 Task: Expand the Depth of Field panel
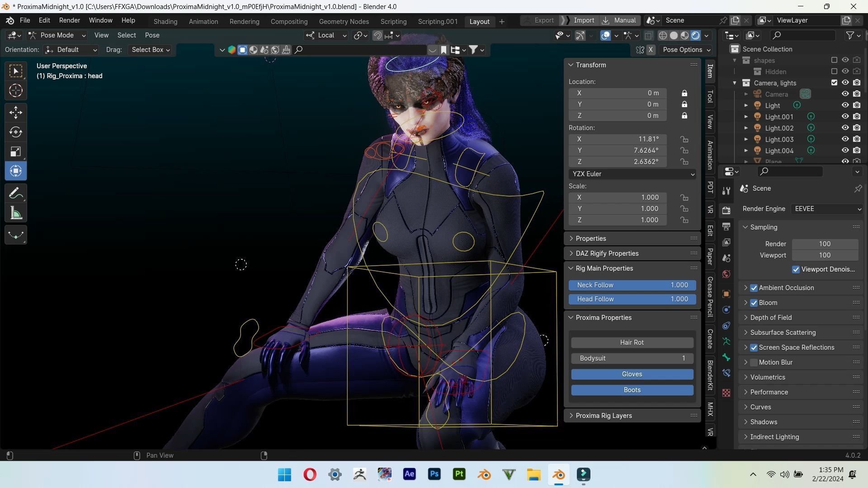pyautogui.click(x=800, y=318)
